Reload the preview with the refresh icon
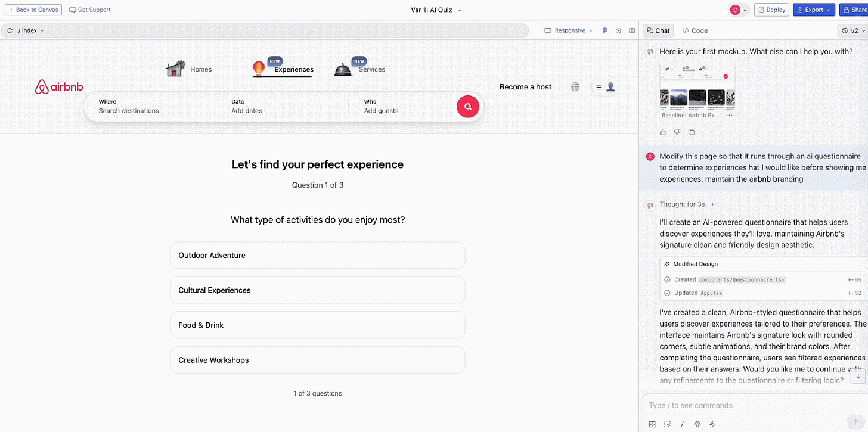The height and width of the screenshot is (432, 868). [10, 30]
